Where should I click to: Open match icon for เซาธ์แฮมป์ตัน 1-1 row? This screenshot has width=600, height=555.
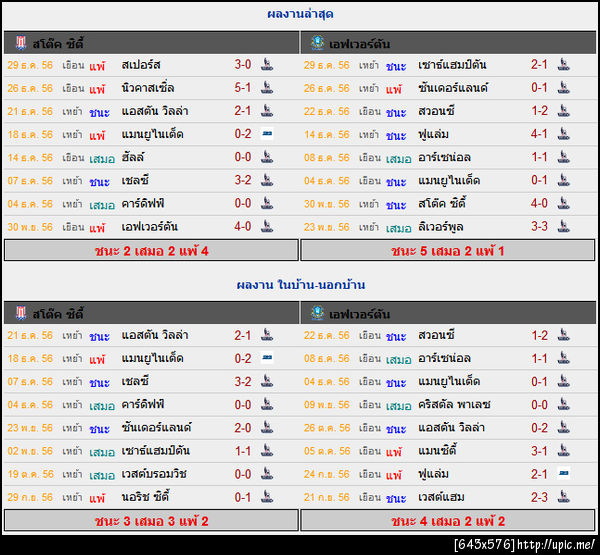[x=267, y=451]
